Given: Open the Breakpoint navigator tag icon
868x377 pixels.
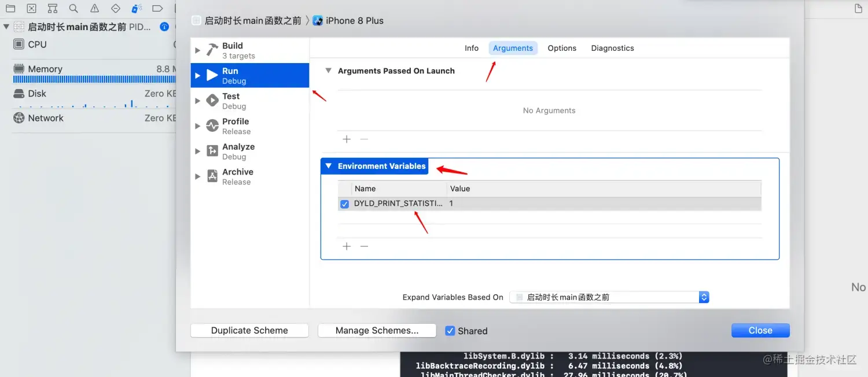Looking at the screenshot, I should [x=157, y=9].
